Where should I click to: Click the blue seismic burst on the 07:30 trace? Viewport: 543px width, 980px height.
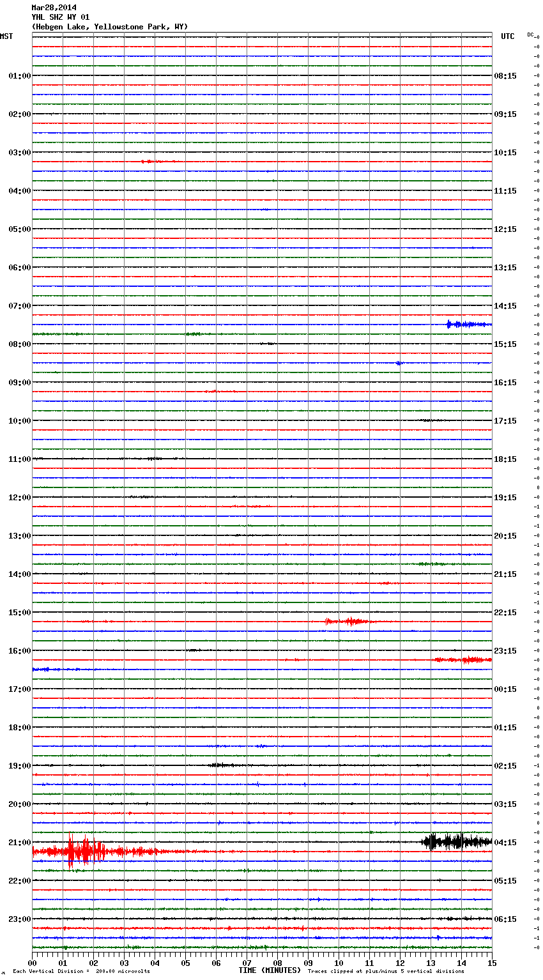(469, 325)
